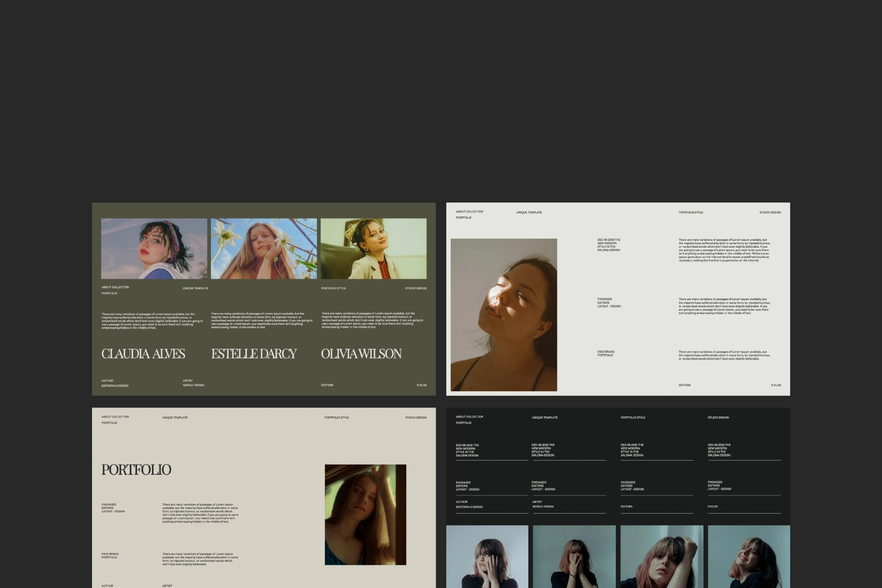Select the large PORTFOLIO title heading
882x588 pixels.
(x=136, y=469)
